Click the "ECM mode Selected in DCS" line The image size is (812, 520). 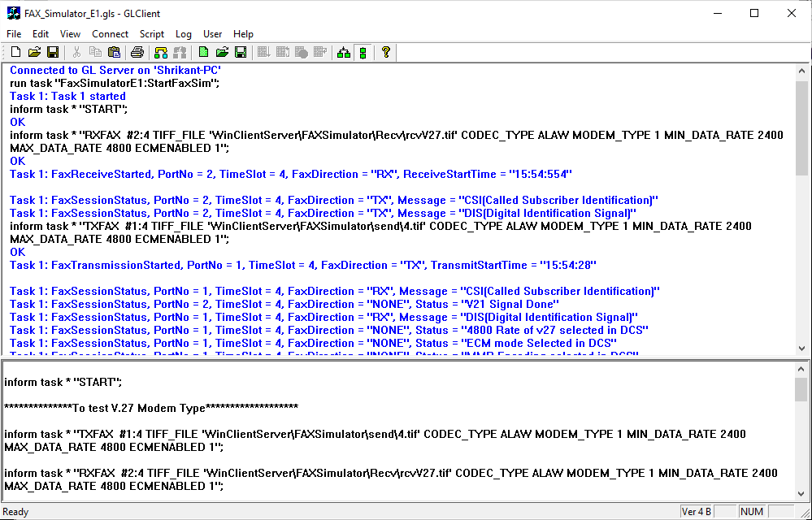coord(313,343)
